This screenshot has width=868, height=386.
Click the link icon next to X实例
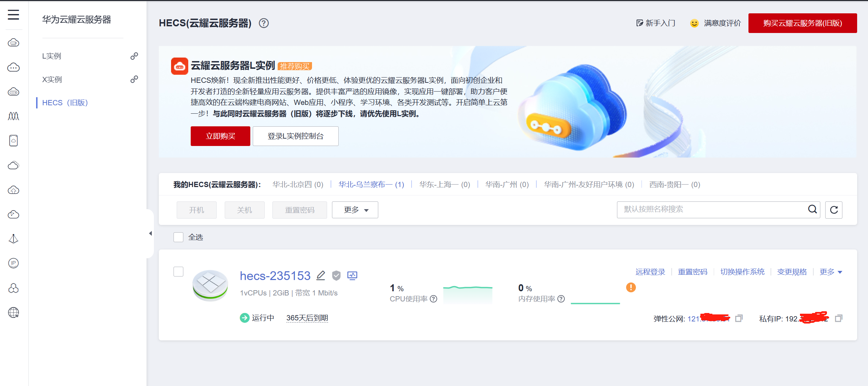pos(134,79)
